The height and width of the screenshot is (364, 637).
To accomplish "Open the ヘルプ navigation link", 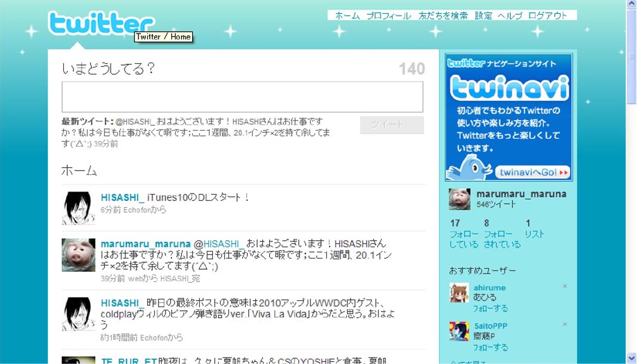I will (x=510, y=16).
